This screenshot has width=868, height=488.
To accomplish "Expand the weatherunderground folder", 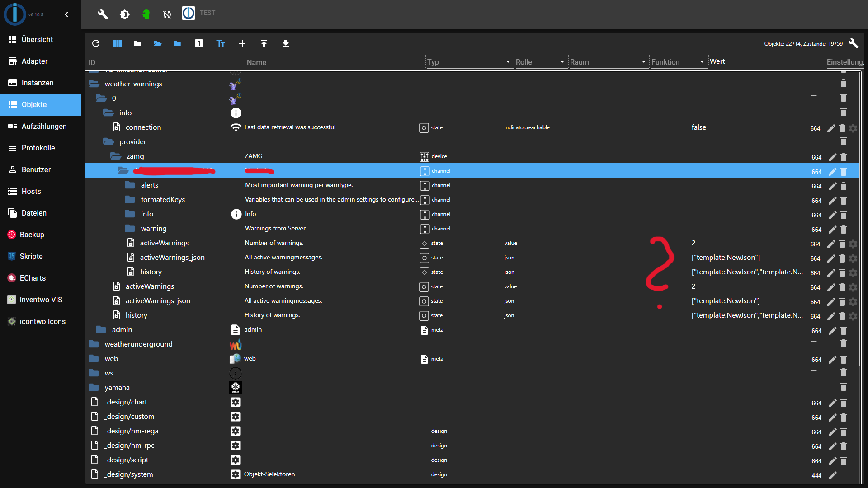I will tap(94, 344).
